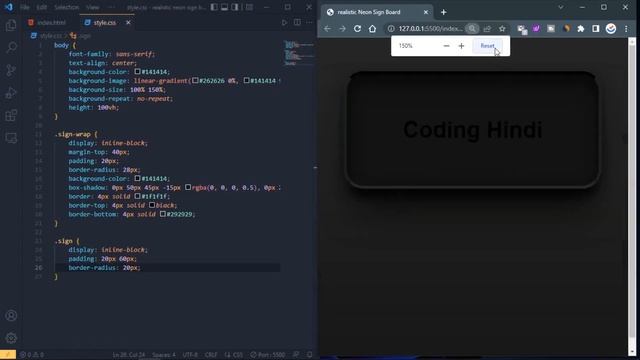Open the Explorer view in VS Code
Image resolution: width=640 pixels, height=360 pixels.
pos(11,25)
